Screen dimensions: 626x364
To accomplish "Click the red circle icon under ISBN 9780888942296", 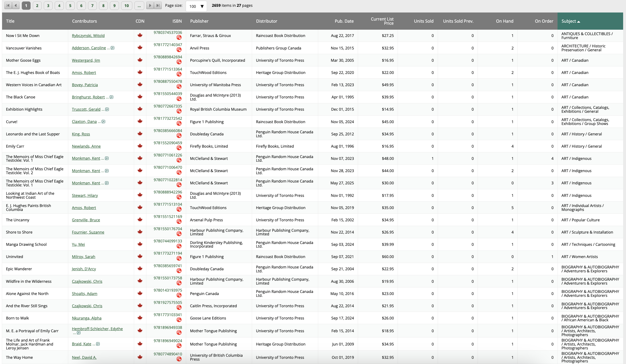I will point(179,197).
